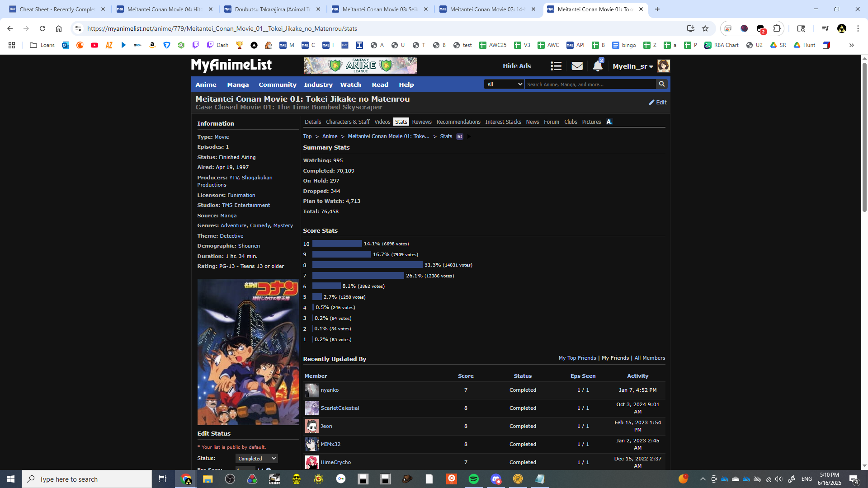Viewport: 868px width, 488px height.
Task: Open the messages envelope icon
Action: pyautogui.click(x=577, y=66)
